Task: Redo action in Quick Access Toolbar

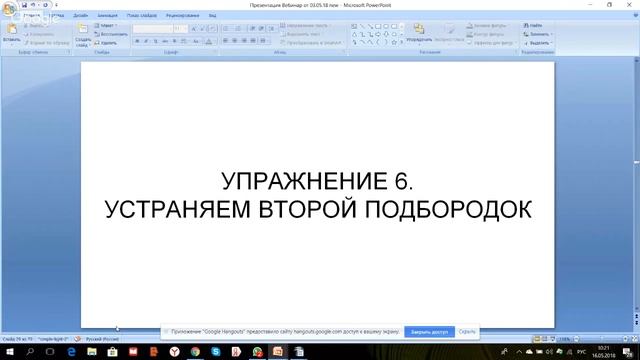Action: click(45, 5)
